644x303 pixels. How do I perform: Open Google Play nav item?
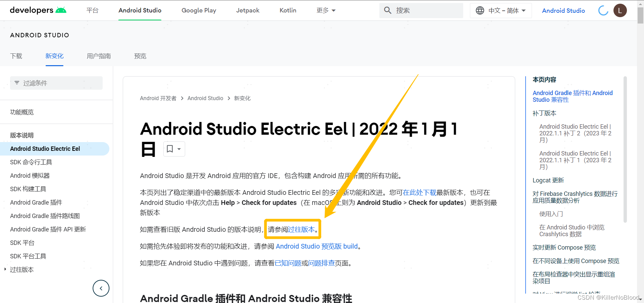[x=199, y=10]
